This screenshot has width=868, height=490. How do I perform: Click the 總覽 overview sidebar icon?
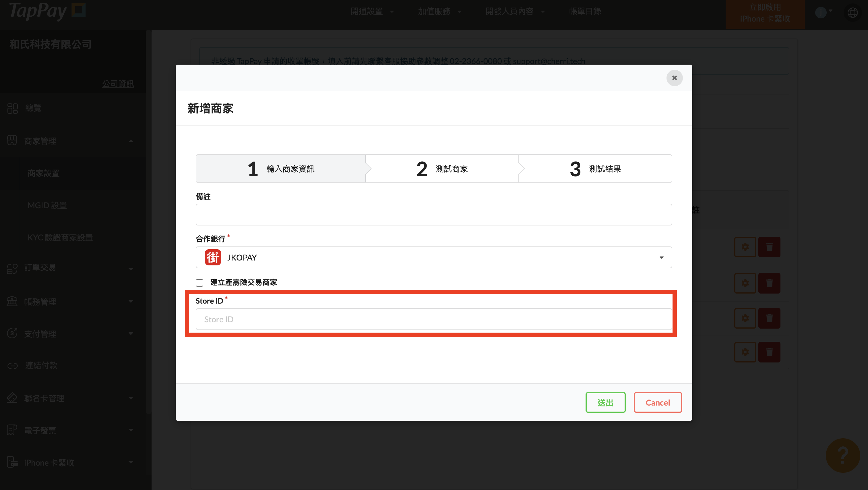point(12,108)
